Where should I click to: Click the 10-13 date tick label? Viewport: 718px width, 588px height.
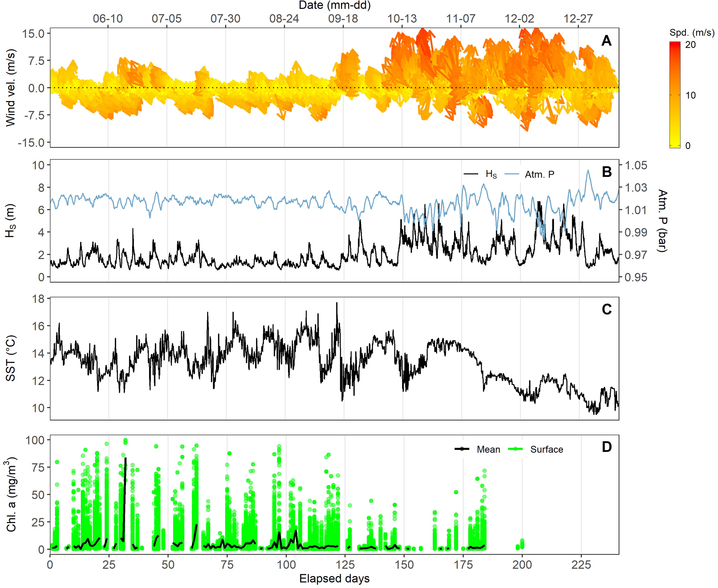point(402,19)
